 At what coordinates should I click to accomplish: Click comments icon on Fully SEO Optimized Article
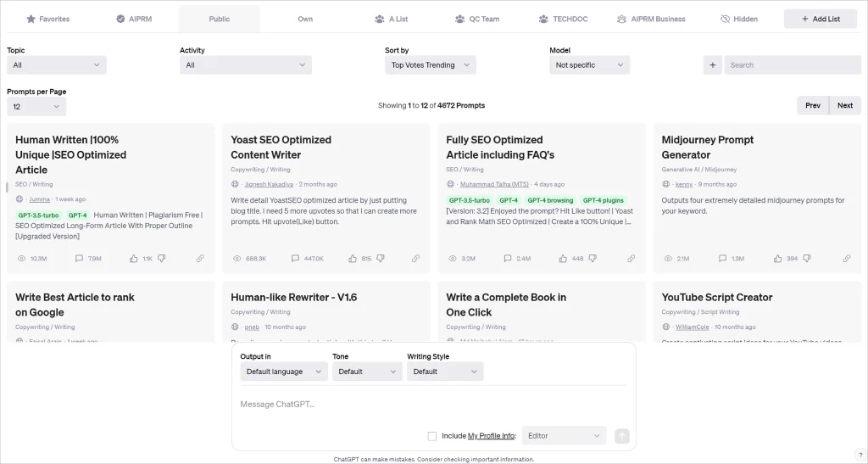[x=508, y=259]
